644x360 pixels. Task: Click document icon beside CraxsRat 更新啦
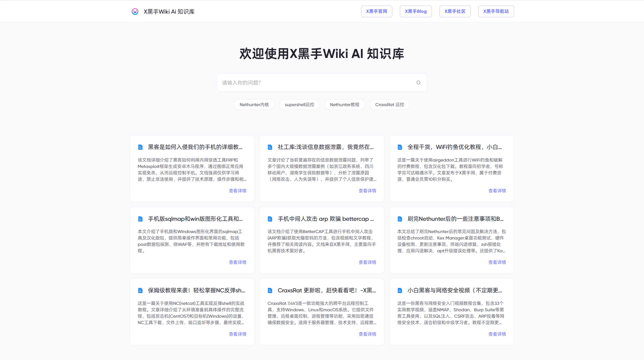tap(270, 291)
